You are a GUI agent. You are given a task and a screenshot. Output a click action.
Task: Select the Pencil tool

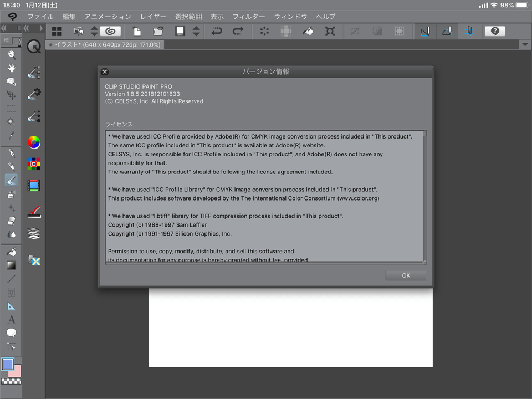coord(12,167)
